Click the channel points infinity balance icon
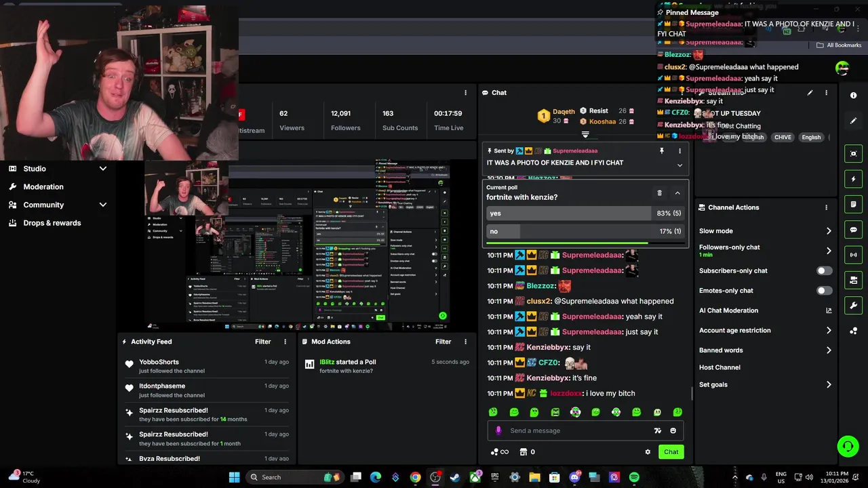 coord(499,452)
